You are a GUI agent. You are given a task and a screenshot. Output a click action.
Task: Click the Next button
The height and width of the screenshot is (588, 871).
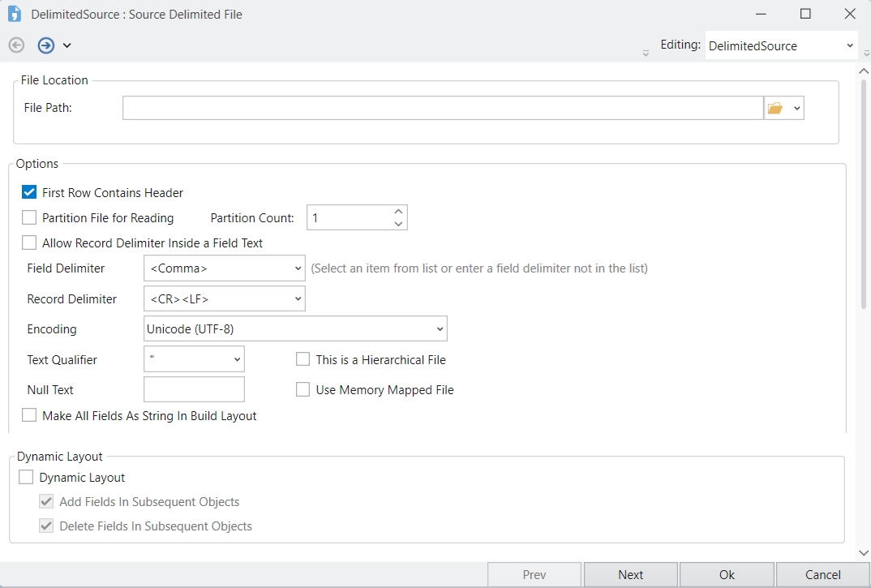630,575
